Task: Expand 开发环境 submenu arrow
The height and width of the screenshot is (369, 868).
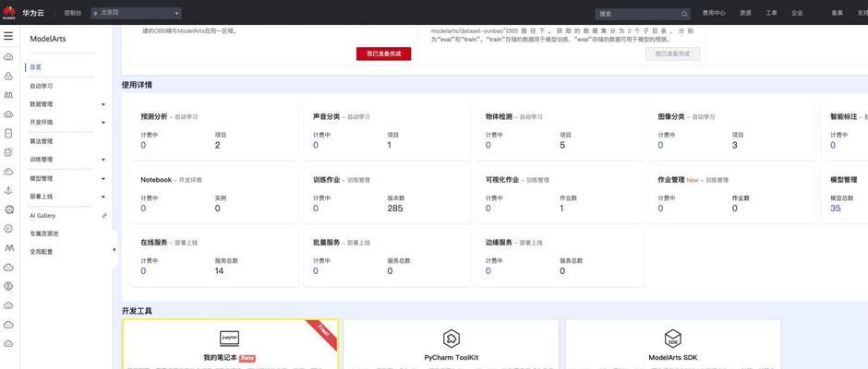Action: click(103, 123)
